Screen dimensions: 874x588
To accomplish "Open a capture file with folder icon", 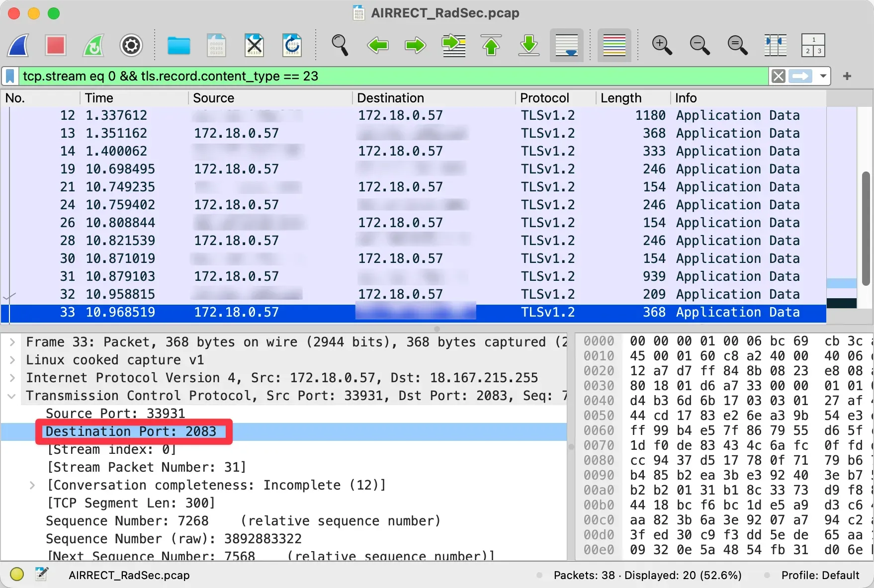I will [x=178, y=45].
